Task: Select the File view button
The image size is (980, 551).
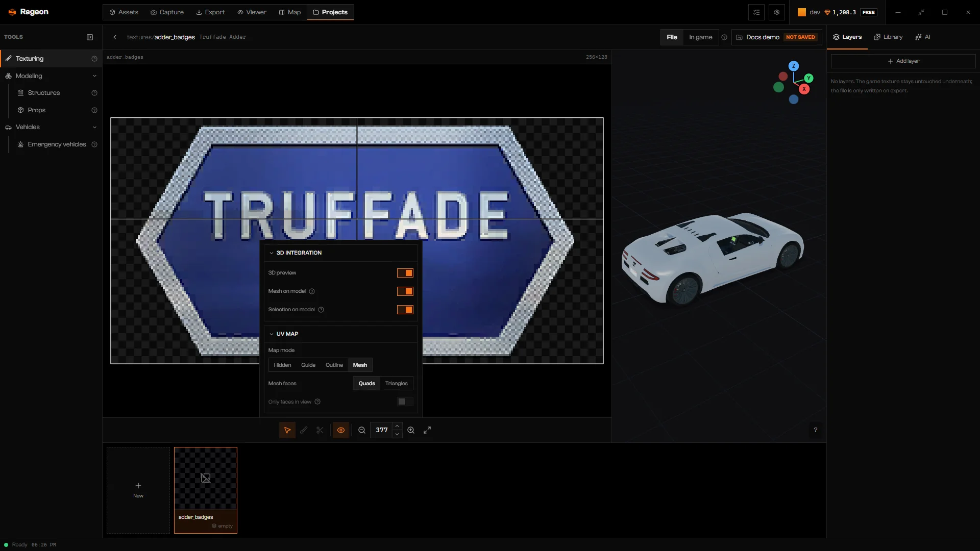Action: [672, 37]
